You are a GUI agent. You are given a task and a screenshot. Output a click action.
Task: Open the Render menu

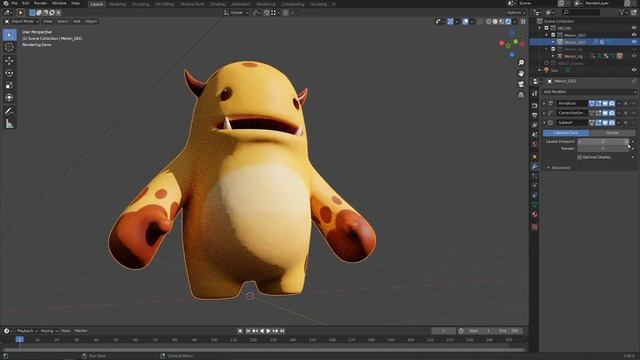coord(40,3)
